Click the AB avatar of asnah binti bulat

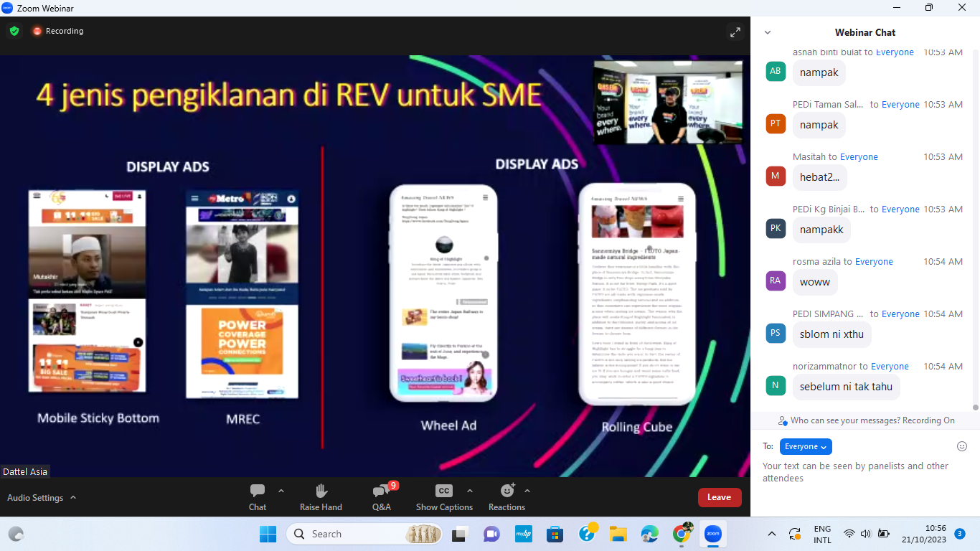776,71
